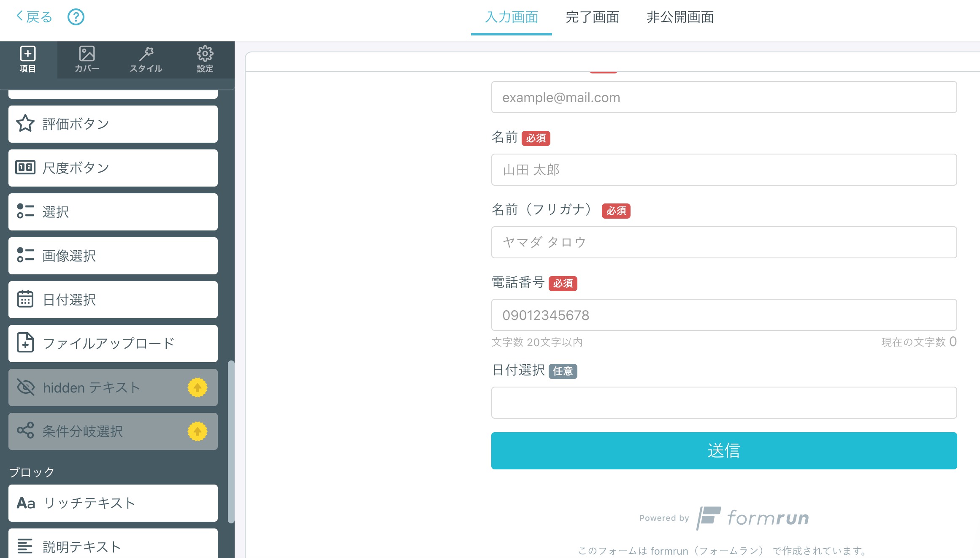Click the help question mark icon

(76, 17)
